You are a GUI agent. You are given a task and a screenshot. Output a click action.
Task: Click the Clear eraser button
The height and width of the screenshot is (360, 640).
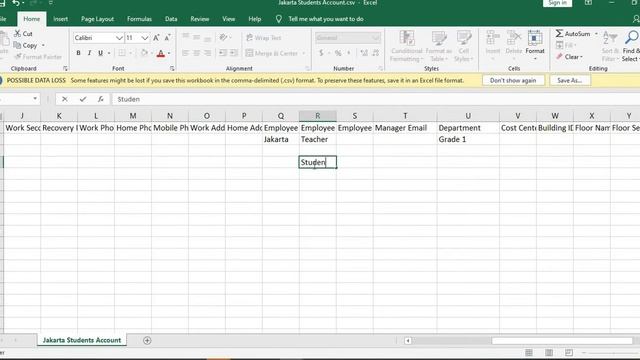tap(569, 57)
